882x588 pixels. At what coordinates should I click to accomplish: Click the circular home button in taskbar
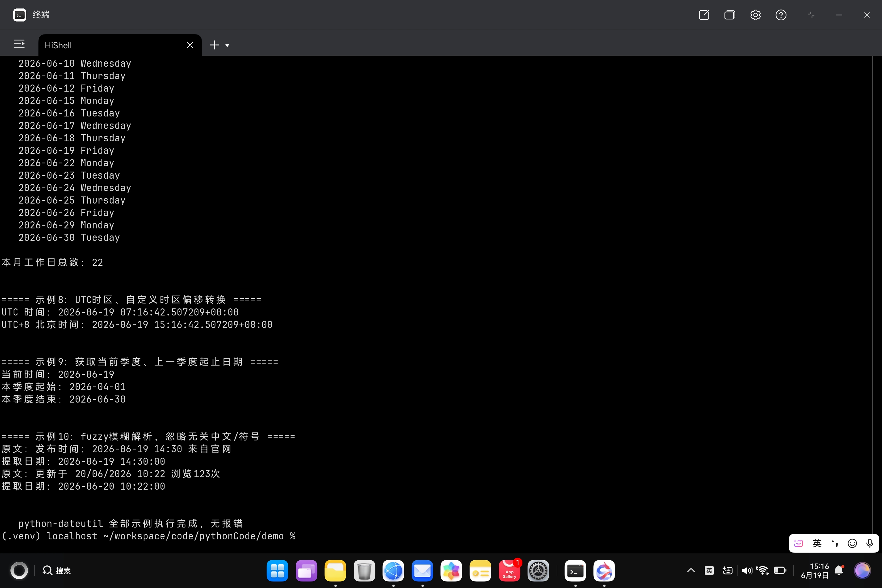pos(19,571)
